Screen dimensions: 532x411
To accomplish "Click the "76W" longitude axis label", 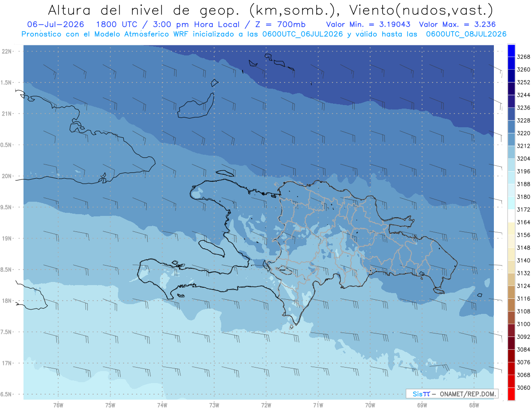I will (x=58, y=405).
